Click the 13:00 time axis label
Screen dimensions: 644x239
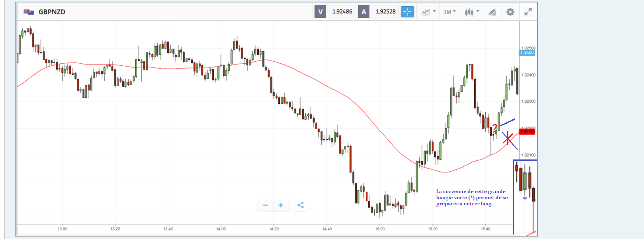tap(62, 229)
